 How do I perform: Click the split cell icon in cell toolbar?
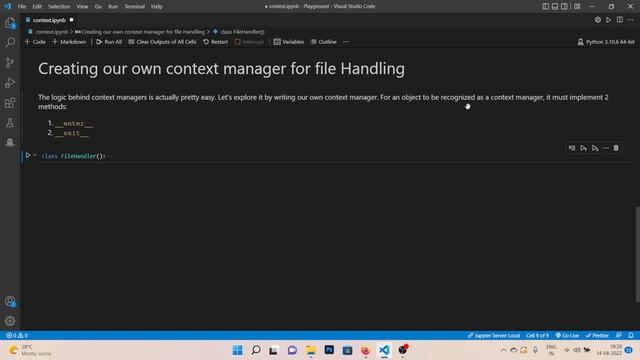572,148
